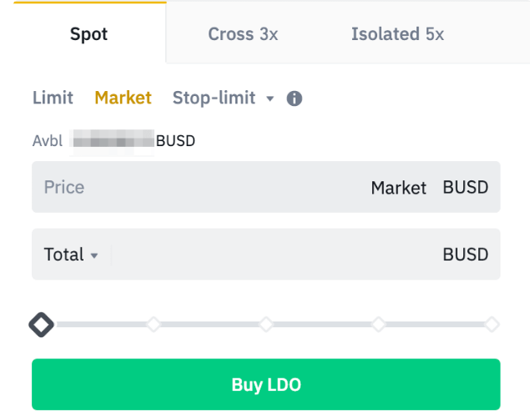Click the caret beside Total
The image size is (530, 420).
(94, 256)
